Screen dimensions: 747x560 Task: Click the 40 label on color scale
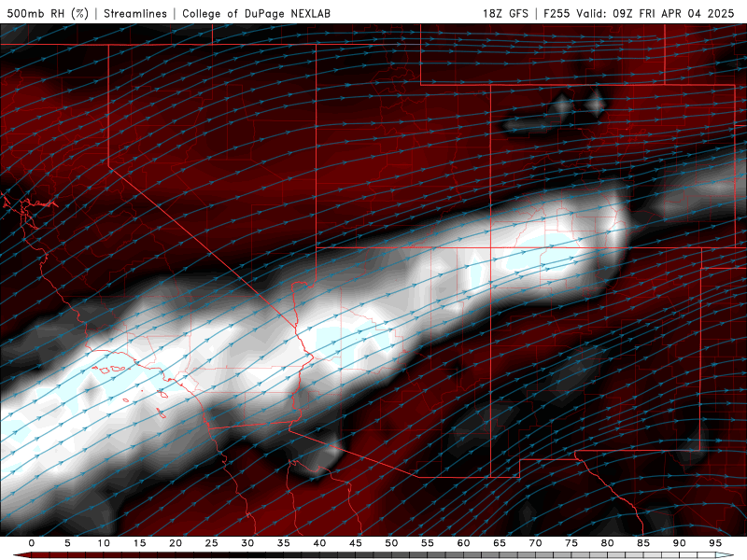point(319,543)
